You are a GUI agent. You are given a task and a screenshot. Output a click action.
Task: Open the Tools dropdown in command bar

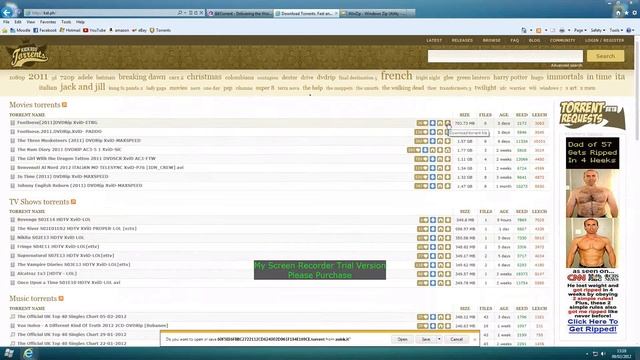point(616,30)
